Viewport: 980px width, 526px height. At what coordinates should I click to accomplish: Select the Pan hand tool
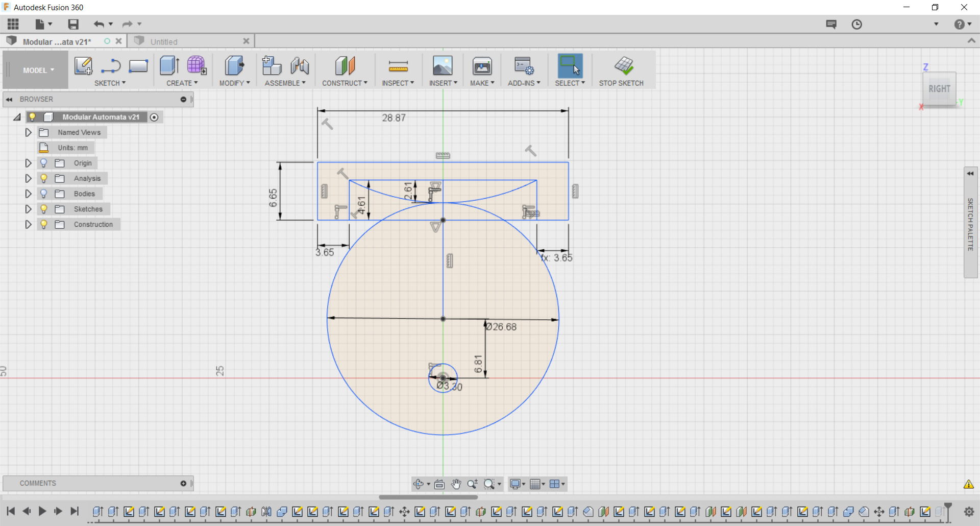click(456, 484)
